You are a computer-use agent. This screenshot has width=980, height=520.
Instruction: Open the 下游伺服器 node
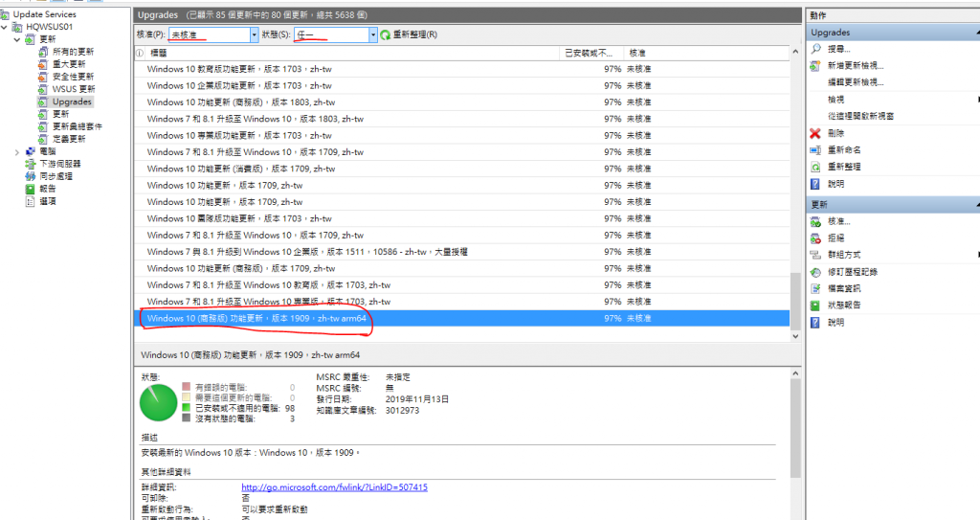(60, 164)
